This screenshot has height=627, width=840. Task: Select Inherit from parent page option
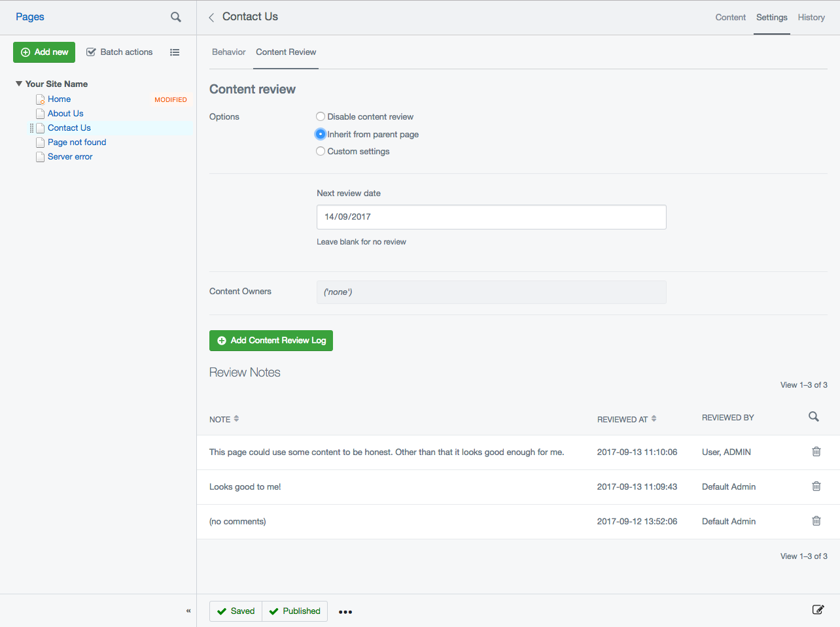321,133
